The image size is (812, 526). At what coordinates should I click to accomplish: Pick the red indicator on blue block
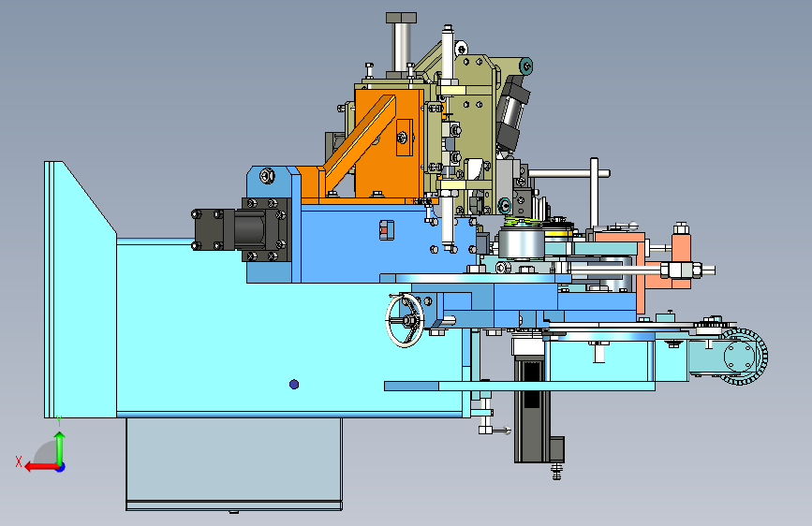click(384, 230)
